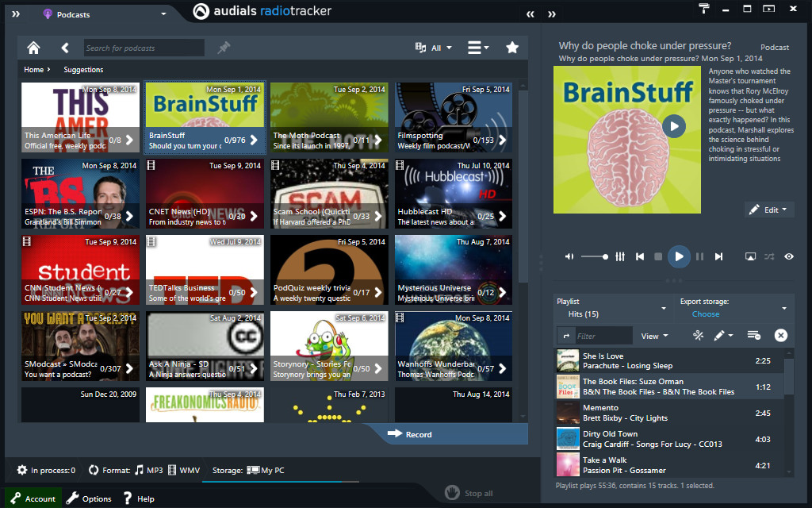The width and height of the screenshot is (812, 508).
Task: Open the playlist View dropdown
Action: pyautogui.click(x=654, y=336)
